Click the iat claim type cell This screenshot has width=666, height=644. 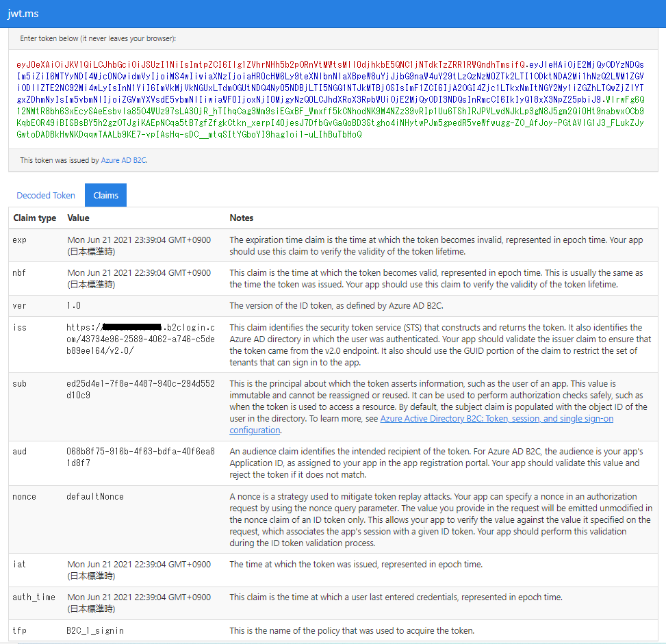tap(19, 564)
